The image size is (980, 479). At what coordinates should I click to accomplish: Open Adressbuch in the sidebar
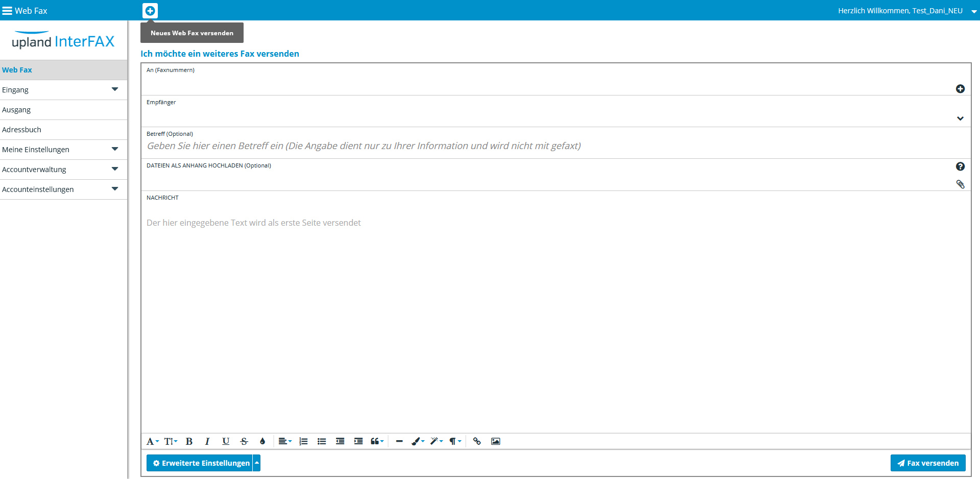[63, 130]
